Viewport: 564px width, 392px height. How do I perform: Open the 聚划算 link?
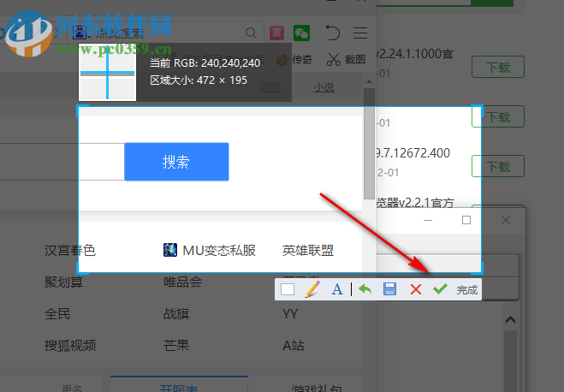tap(63, 282)
